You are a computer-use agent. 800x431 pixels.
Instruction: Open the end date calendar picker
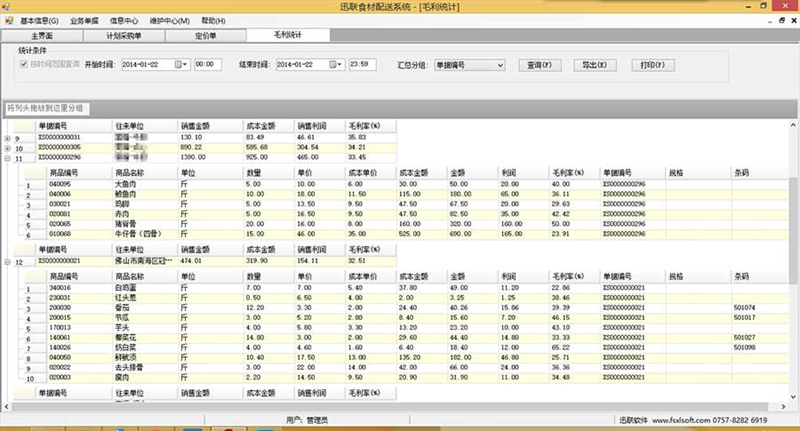336,65
